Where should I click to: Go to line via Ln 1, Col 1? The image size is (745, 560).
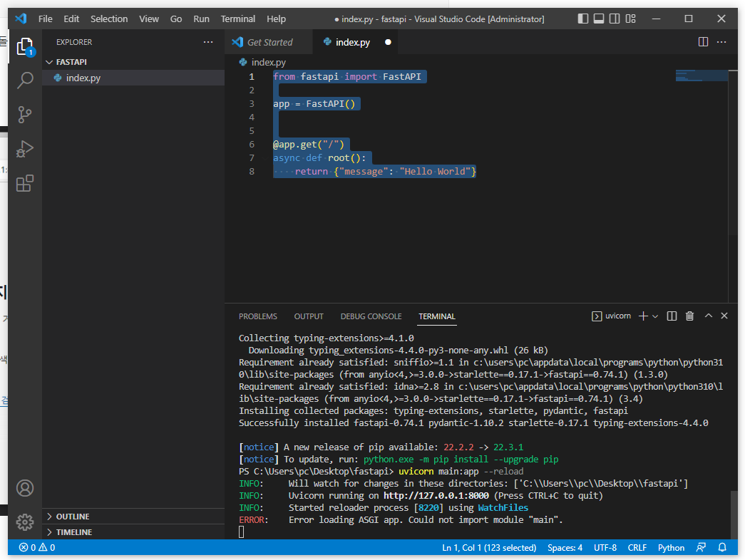pyautogui.click(x=489, y=548)
